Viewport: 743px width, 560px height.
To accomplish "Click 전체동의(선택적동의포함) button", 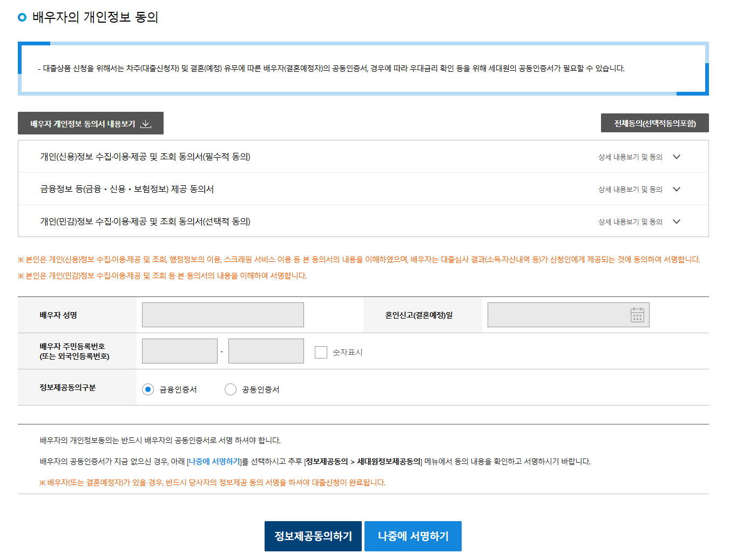I will [x=654, y=123].
